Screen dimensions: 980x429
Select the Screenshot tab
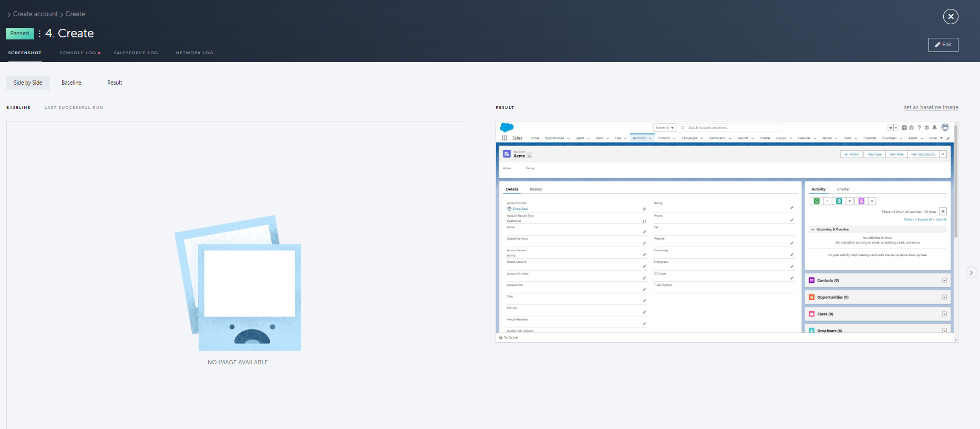tap(25, 53)
